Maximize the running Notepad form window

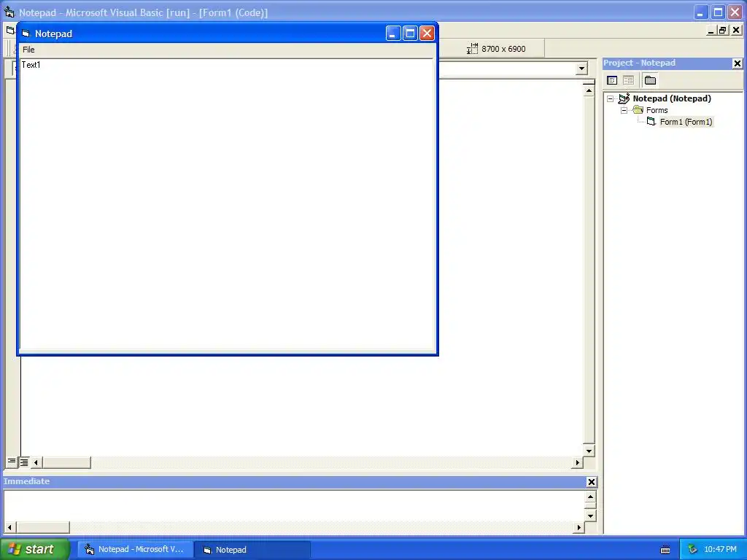(410, 34)
